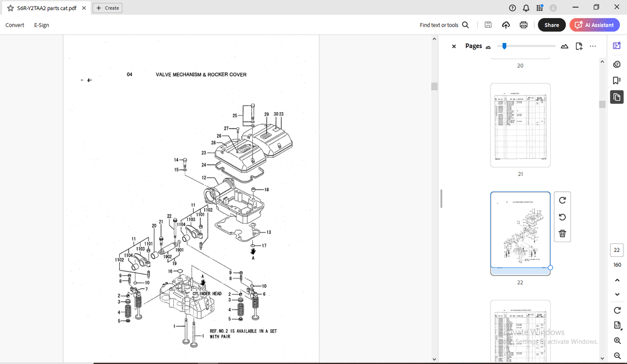
Task: Delete page 22 using the trash icon
Action: coord(562,233)
